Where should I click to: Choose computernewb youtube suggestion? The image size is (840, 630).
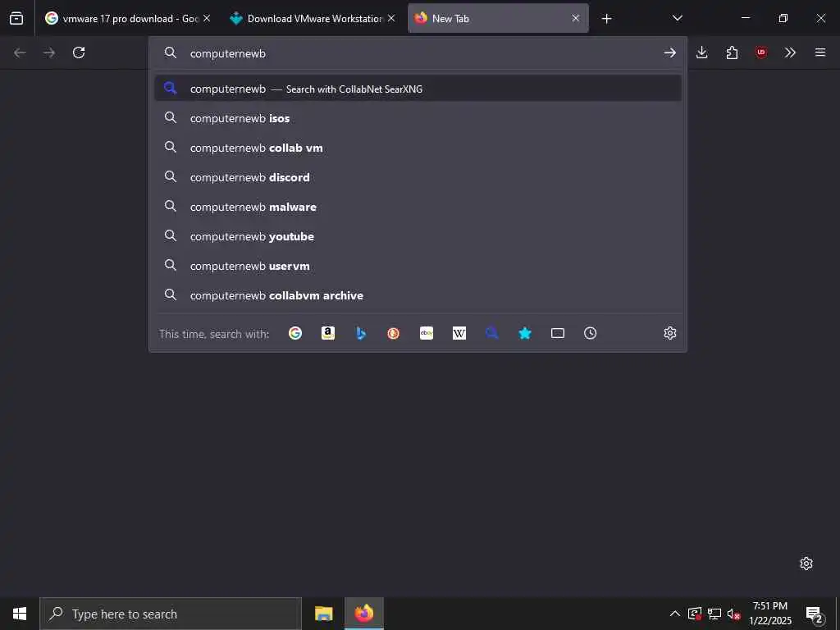[418, 236]
